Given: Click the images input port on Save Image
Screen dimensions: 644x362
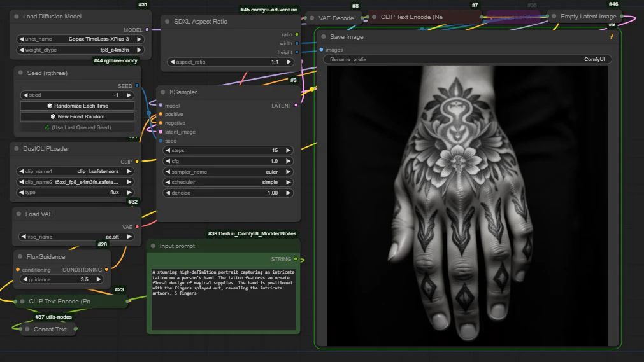Looking at the screenshot, I should 322,50.
